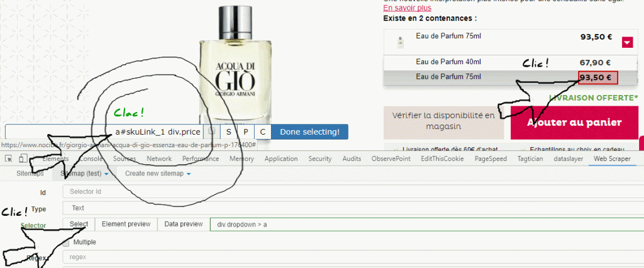Toggle the device toolbar icon in DevTools
This screenshot has width=644, height=268.
(x=23, y=159)
